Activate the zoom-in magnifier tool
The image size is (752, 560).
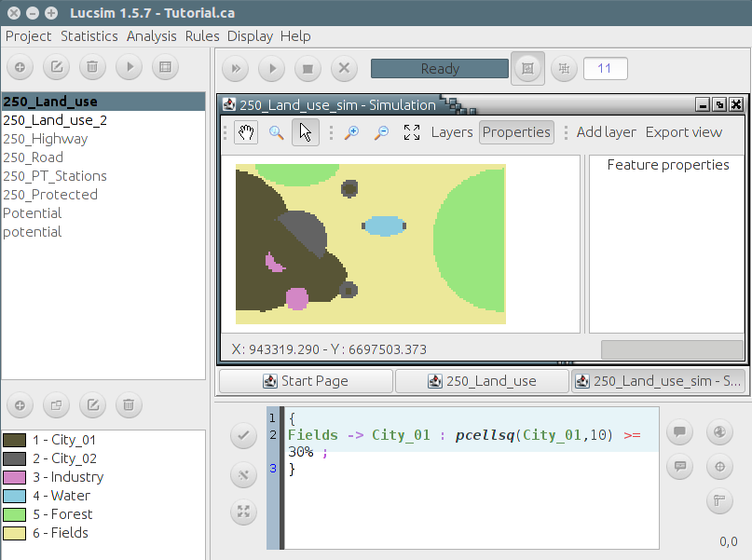click(350, 132)
